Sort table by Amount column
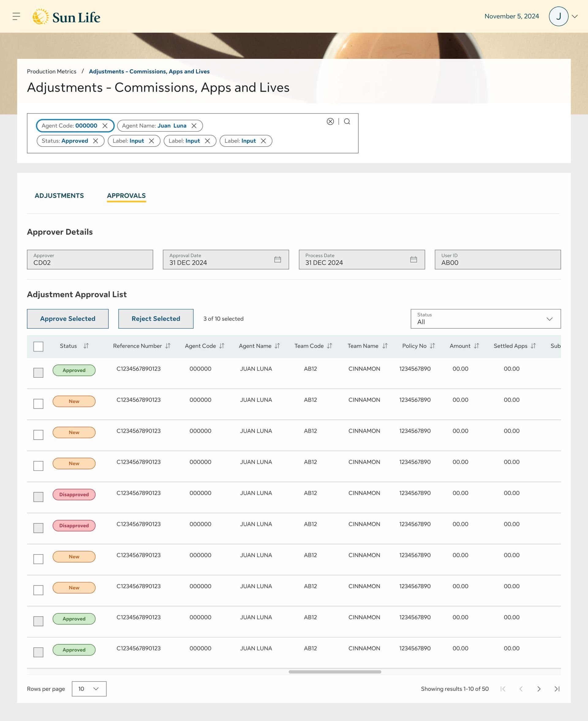Image resolution: width=588 pixels, height=721 pixels. pyautogui.click(x=476, y=346)
